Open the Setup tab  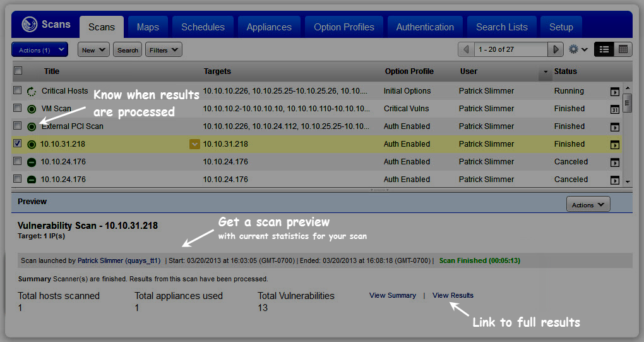point(561,27)
